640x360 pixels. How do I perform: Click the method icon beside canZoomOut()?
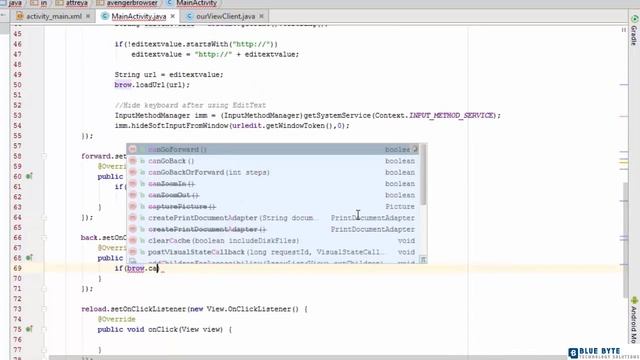(x=133, y=195)
